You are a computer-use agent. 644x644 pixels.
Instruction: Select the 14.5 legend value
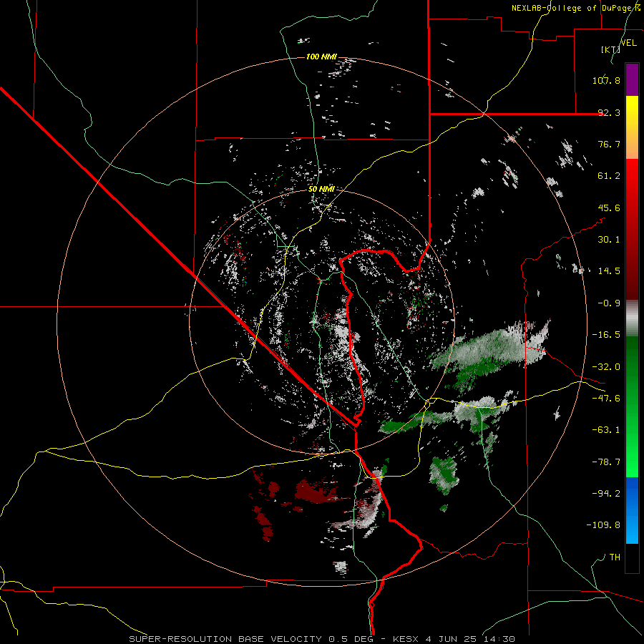(x=609, y=271)
